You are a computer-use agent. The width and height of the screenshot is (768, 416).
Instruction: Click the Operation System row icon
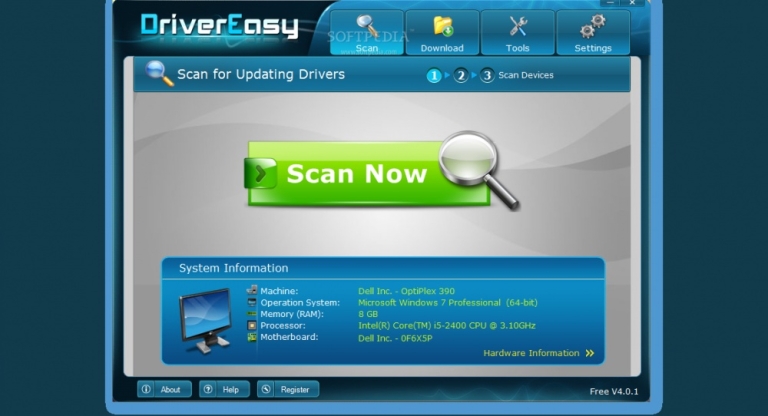pyautogui.click(x=252, y=302)
